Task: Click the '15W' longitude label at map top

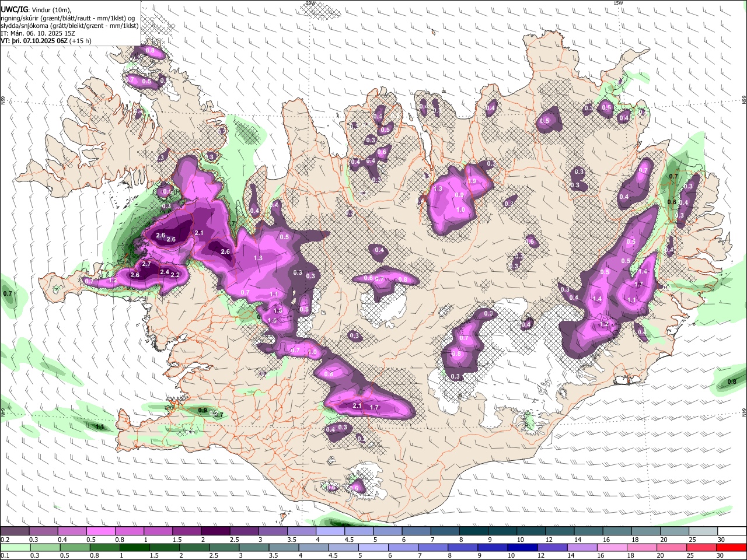Action: 619,3
